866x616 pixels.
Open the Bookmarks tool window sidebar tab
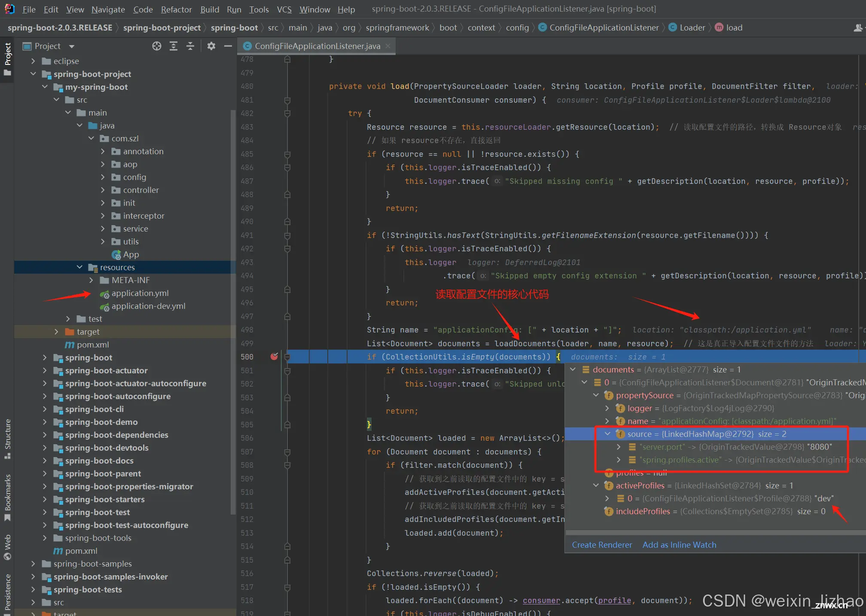7,497
